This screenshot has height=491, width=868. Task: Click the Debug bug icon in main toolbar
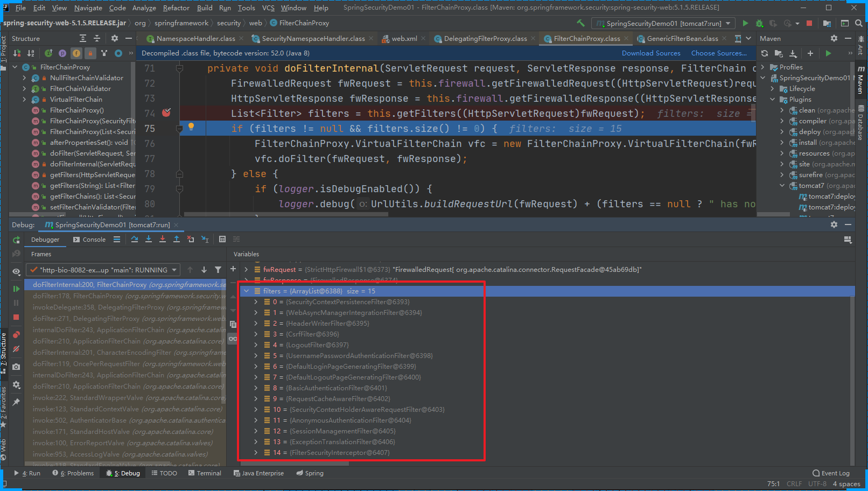pyautogui.click(x=759, y=23)
